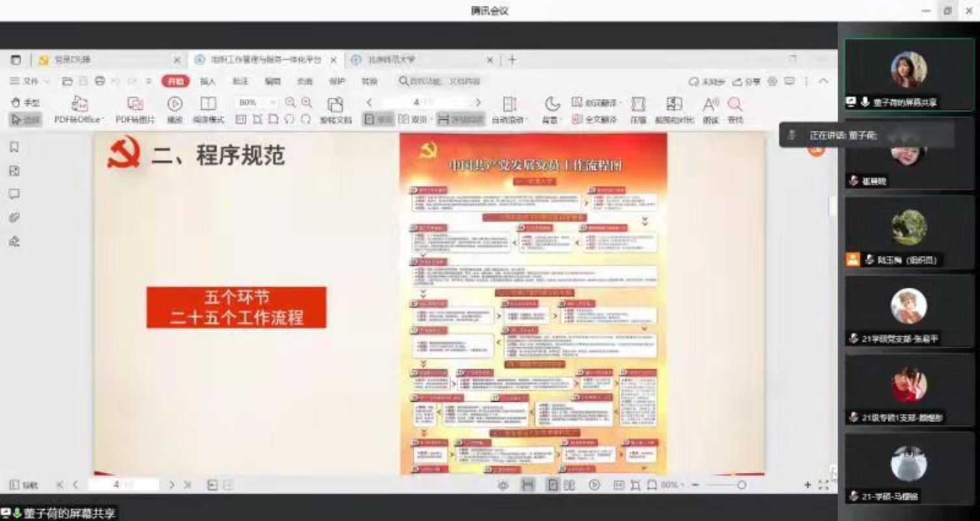
Task: Start slideshow with the 播放 icon
Action: tap(174, 104)
